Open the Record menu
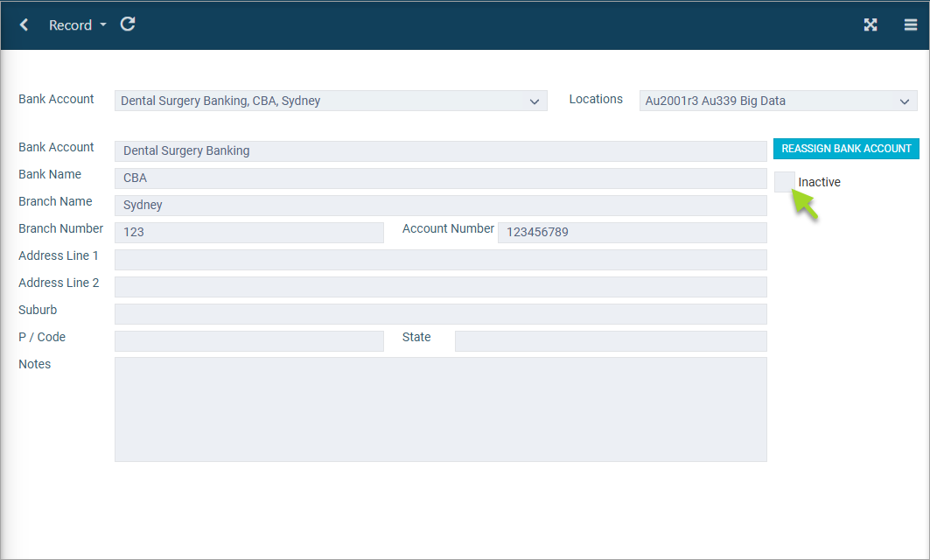Viewport: 930px width, 560px height. pos(71,25)
